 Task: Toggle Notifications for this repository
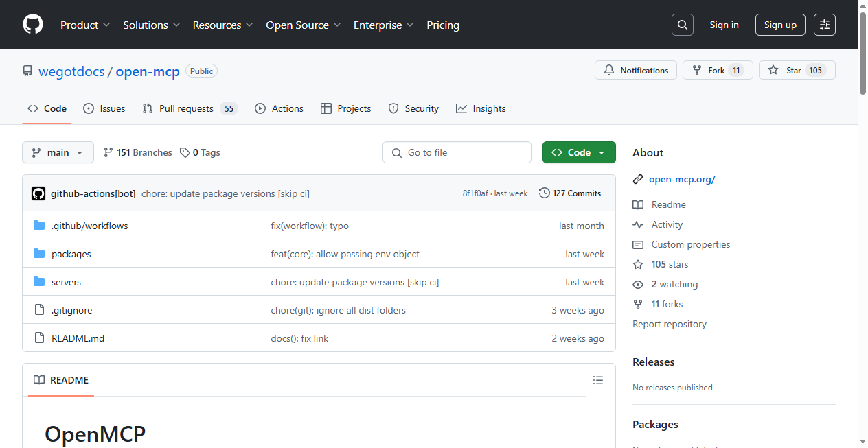[636, 70]
